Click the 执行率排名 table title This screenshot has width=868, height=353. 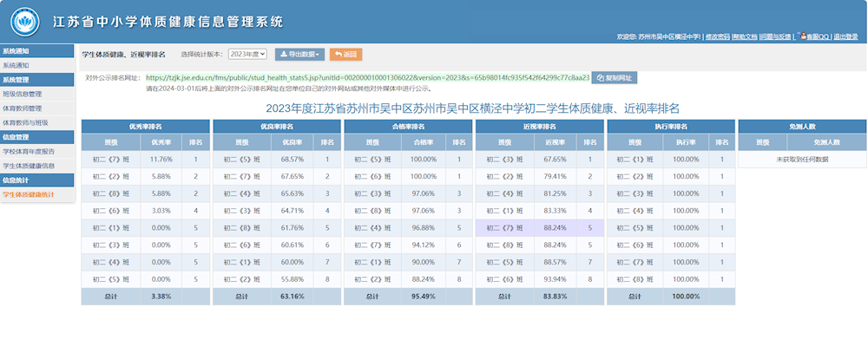point(672,126)
